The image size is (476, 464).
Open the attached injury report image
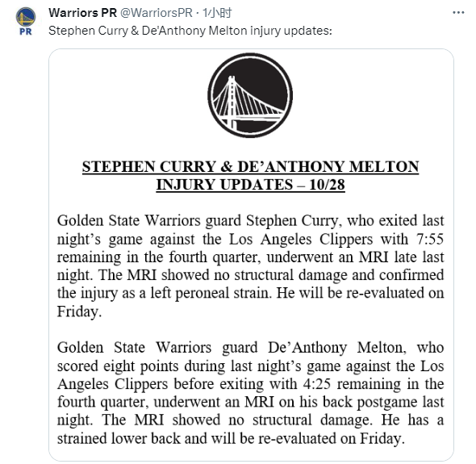(251, 255)
